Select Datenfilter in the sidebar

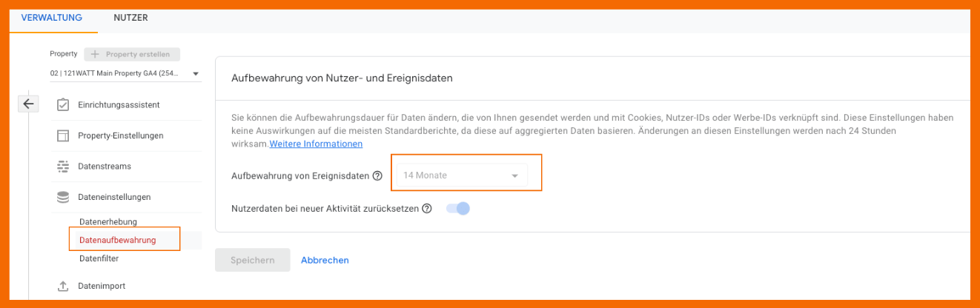[99, 258]
